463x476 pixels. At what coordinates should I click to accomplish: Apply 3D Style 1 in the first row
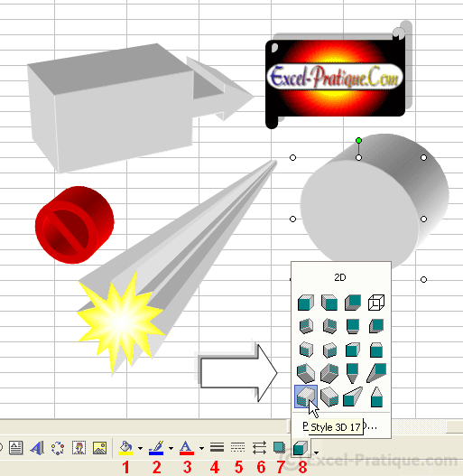[306, 303]
